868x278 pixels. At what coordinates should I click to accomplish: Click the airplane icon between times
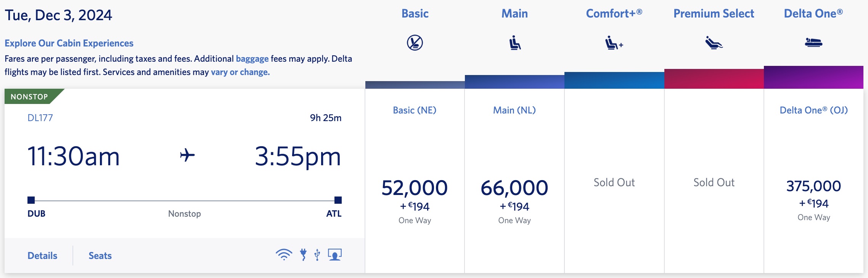(x=187, y=155)
